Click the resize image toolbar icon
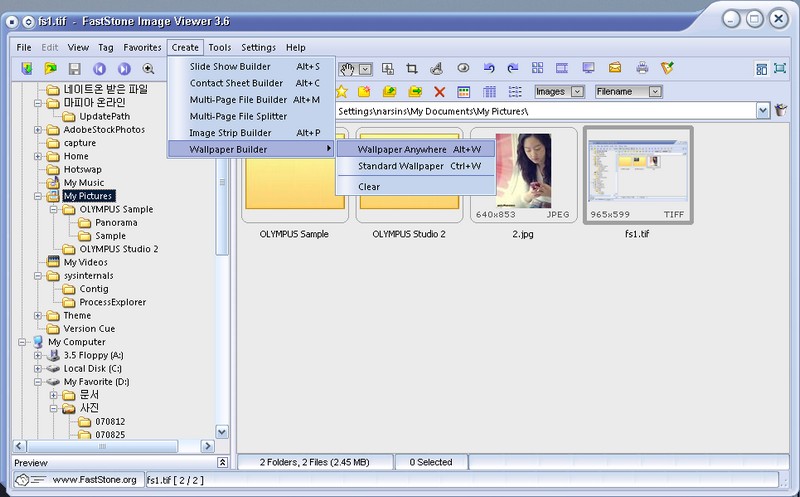This screenshot has height=497, width=800. [388, 68]
